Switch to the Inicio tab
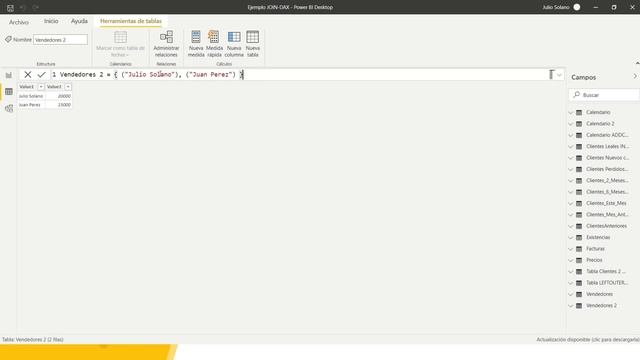The width and height of the screenshot is (640, 360). click(51, 21)
